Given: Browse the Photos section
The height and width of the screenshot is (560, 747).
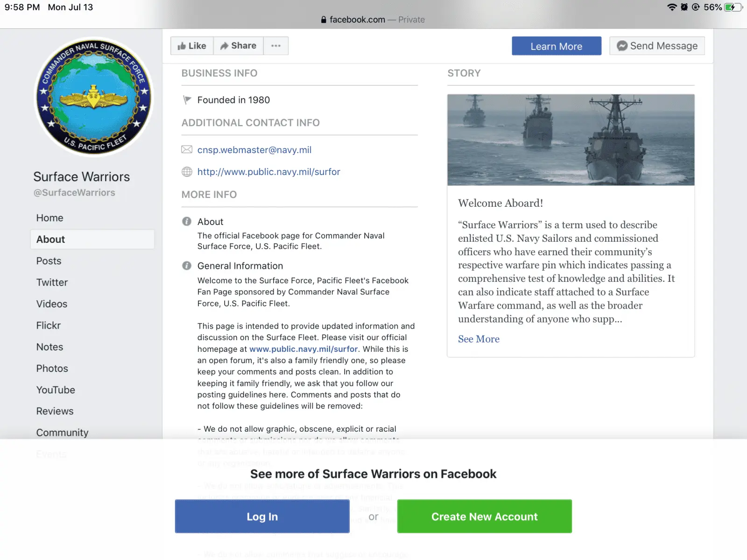Looking at the screenshot, I should pyautogui.click(x=52, y=368).
